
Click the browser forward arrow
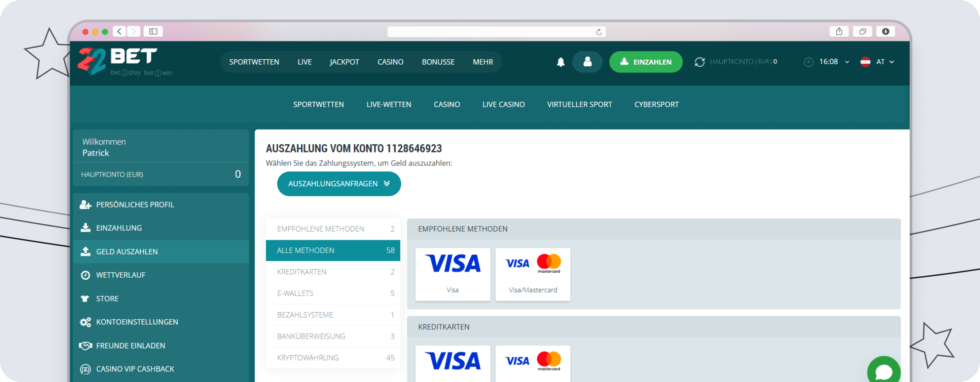coord(134,31)
